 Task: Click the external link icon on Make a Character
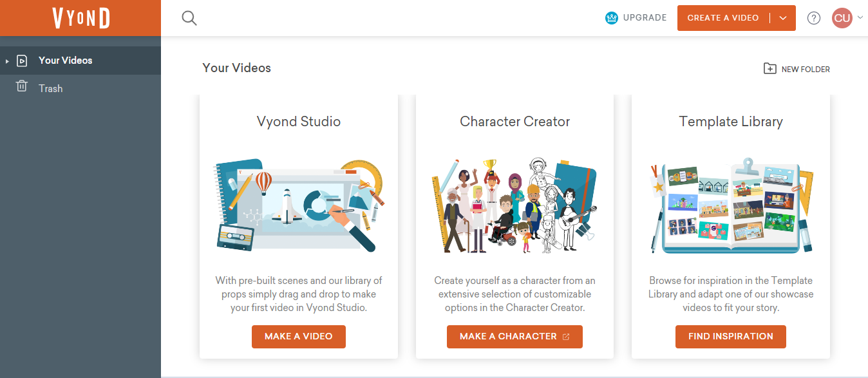[x=566, y=337]
